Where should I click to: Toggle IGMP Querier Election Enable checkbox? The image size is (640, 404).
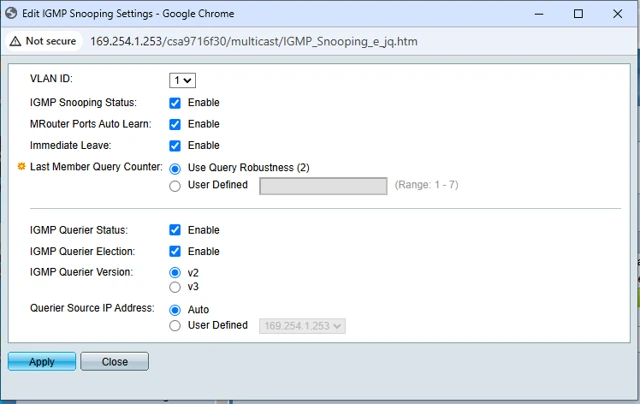[x=175, y=251]
